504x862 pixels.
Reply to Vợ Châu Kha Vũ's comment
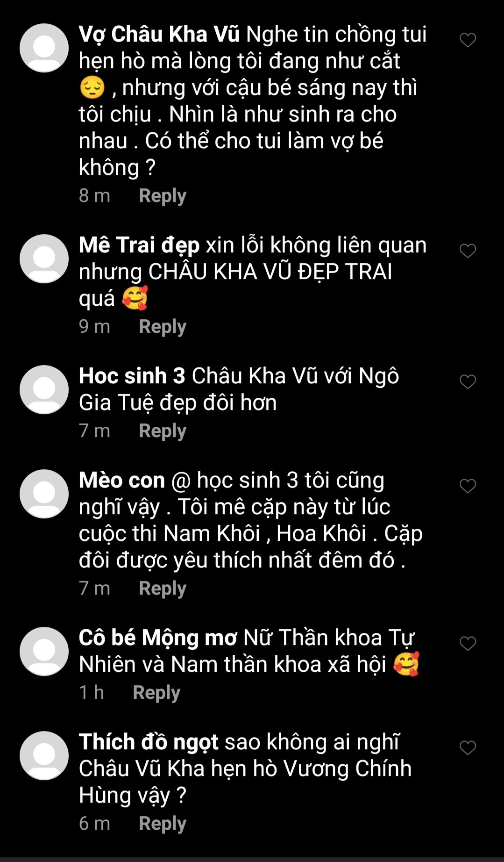(x=163, y=196)
